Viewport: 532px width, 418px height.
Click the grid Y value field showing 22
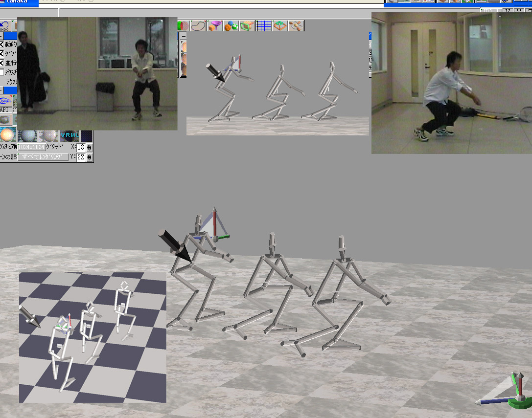coord(81,157)
